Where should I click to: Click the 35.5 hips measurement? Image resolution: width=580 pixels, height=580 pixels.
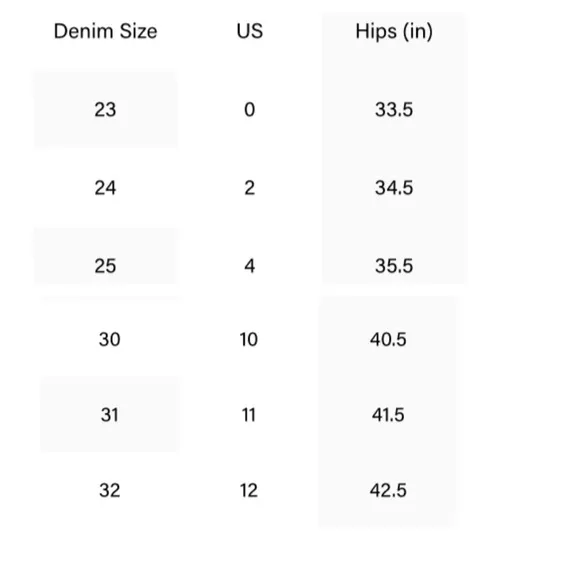(x=394, y=266)
